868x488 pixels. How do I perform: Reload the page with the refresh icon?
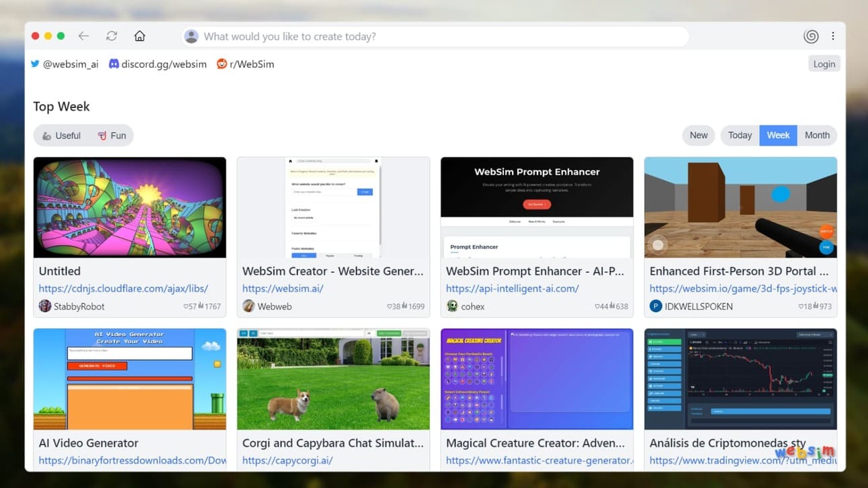112,36
